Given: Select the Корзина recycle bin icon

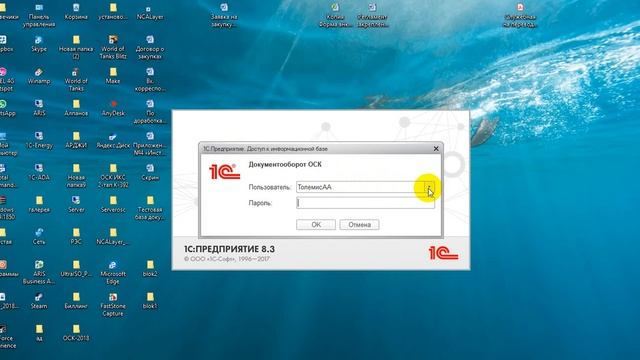Looking at the screenshot, I should click(x=76, y=12).
